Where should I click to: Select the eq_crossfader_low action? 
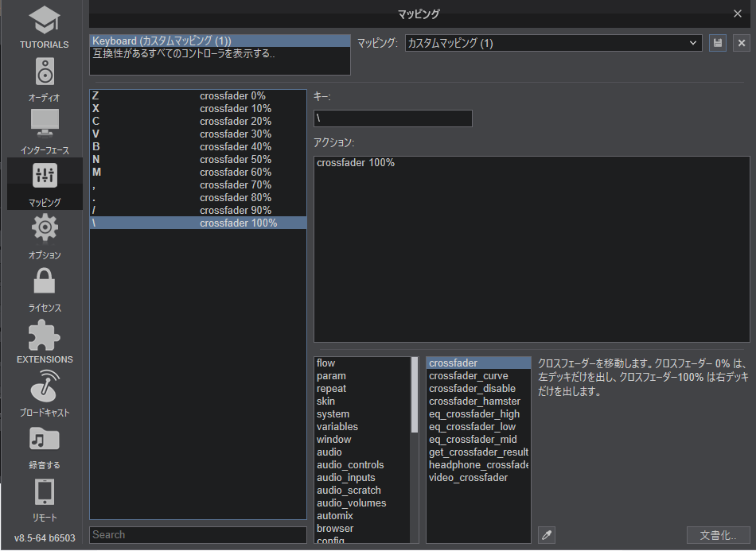click(478, 427)
